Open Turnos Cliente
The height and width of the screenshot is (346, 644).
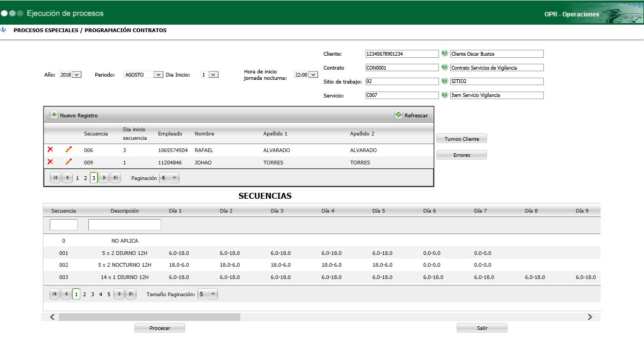coord(462,139)
